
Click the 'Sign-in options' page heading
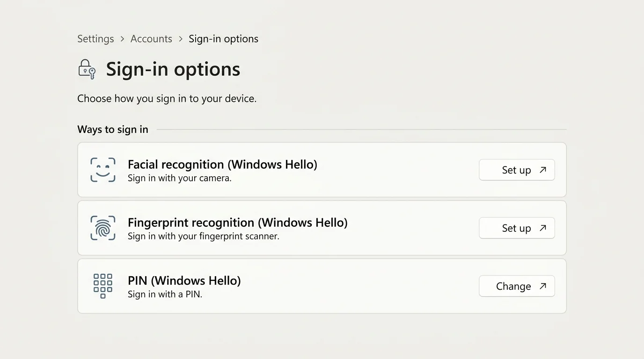pyautogui.click(x=173, y=69)
